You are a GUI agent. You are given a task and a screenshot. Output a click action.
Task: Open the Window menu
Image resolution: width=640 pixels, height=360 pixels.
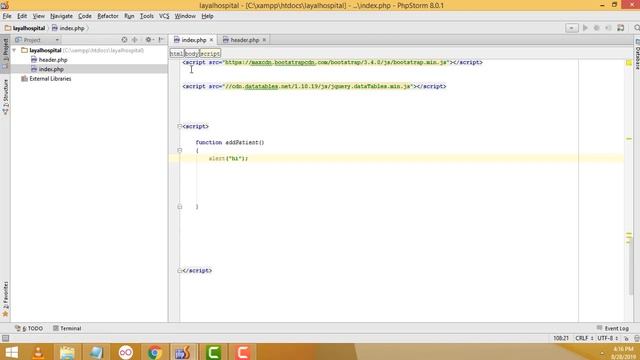click(x=185, y=16)
